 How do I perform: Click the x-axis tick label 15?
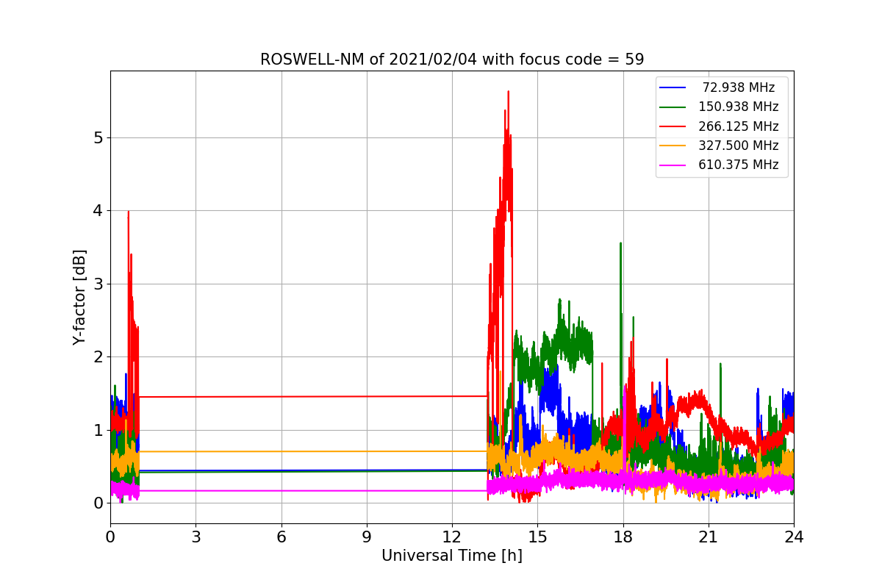point(537,537)
